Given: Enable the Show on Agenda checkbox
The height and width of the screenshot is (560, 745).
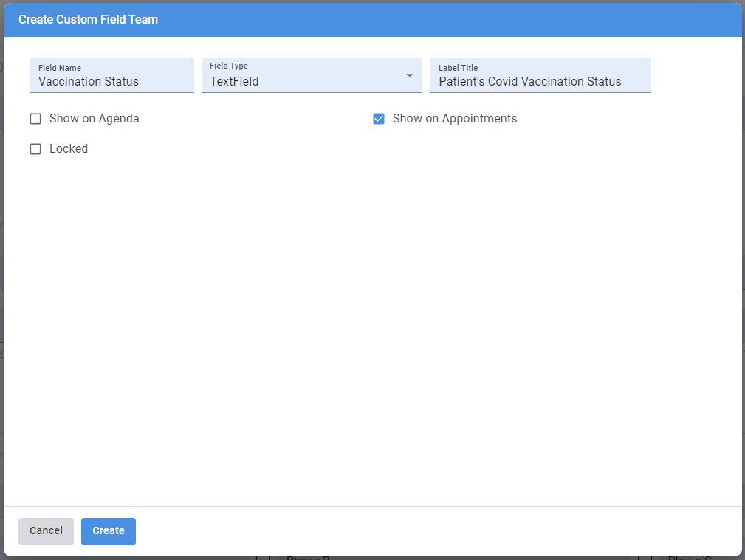Looking at the screenshot, I should click(35, 118).
